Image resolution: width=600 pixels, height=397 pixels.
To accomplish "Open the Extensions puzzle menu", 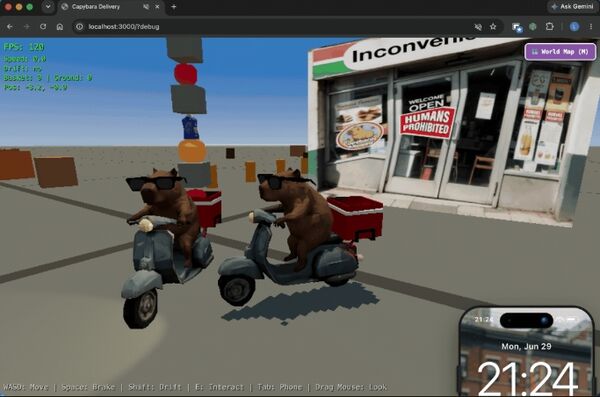I will click(x=549, y=27).
